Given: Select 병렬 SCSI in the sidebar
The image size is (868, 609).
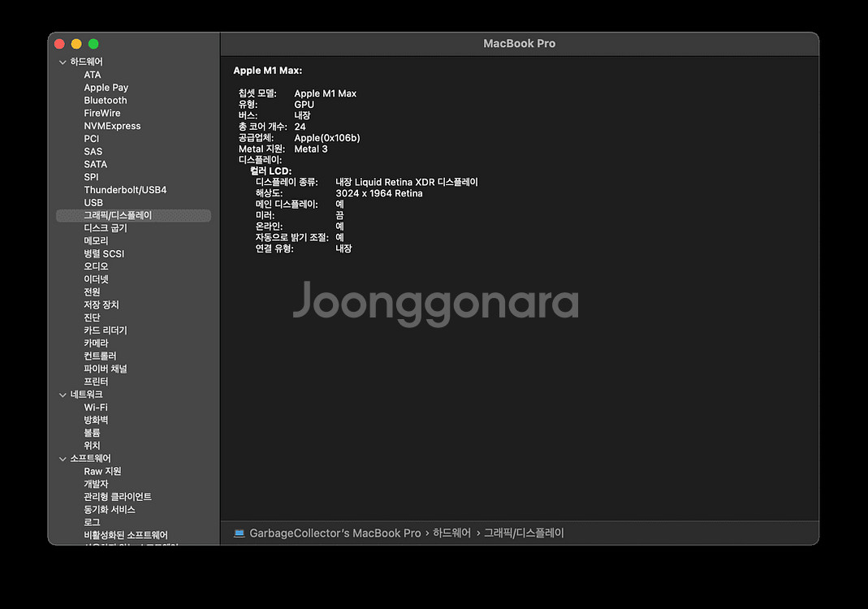Looking at the screenshot, I should [x=104, y=253].
